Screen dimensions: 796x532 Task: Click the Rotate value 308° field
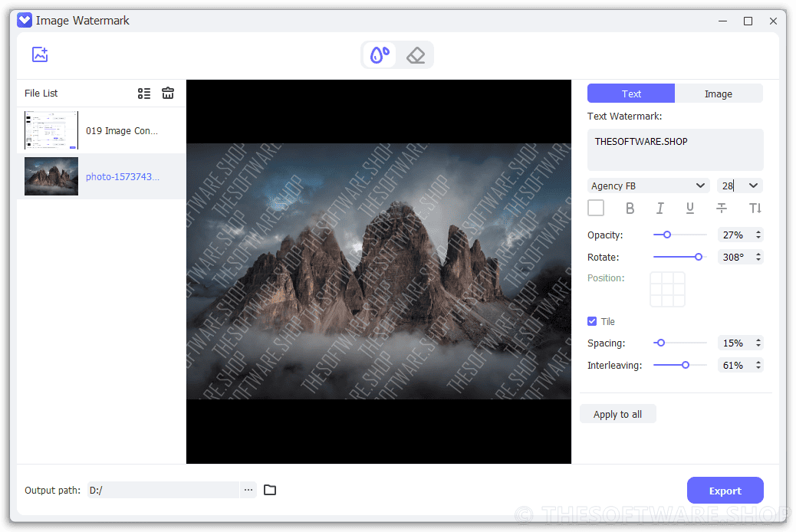[735, 257]
